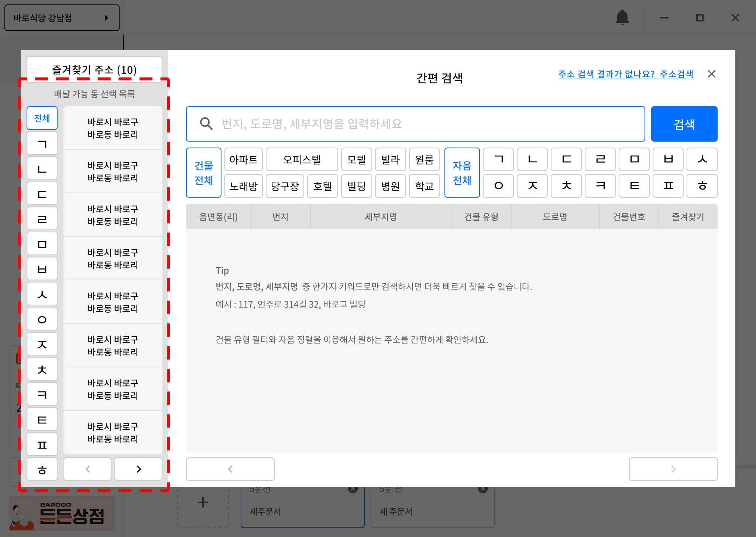Filter results by ㅍ consonant on right
This screenshot has width=756, height=537.
pos(668,186)
